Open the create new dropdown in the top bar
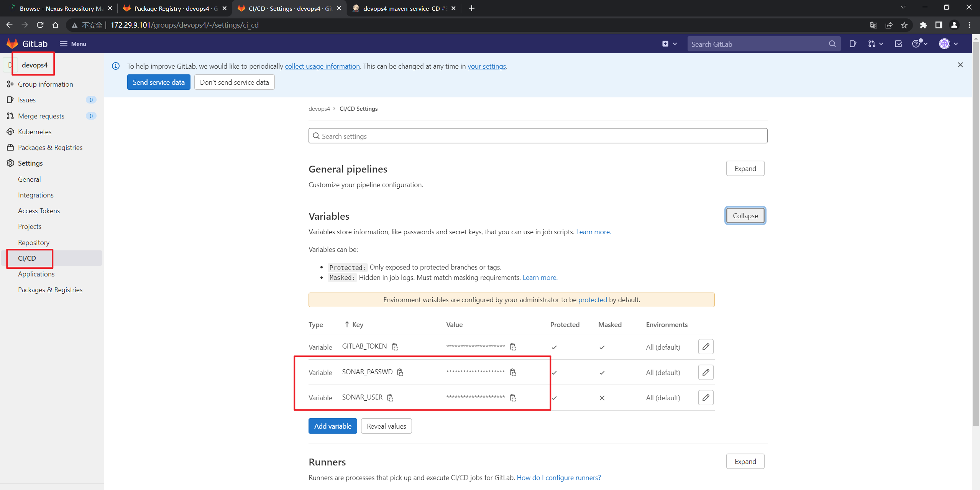980x490 pixels. coord(669,44)
